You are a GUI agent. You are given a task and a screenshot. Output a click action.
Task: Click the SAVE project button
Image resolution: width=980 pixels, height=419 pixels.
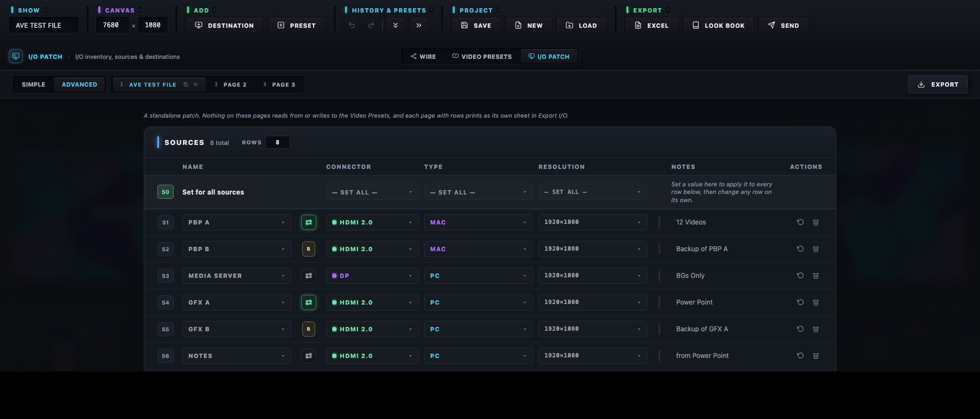pyautogui.click(x=476, y=25)
